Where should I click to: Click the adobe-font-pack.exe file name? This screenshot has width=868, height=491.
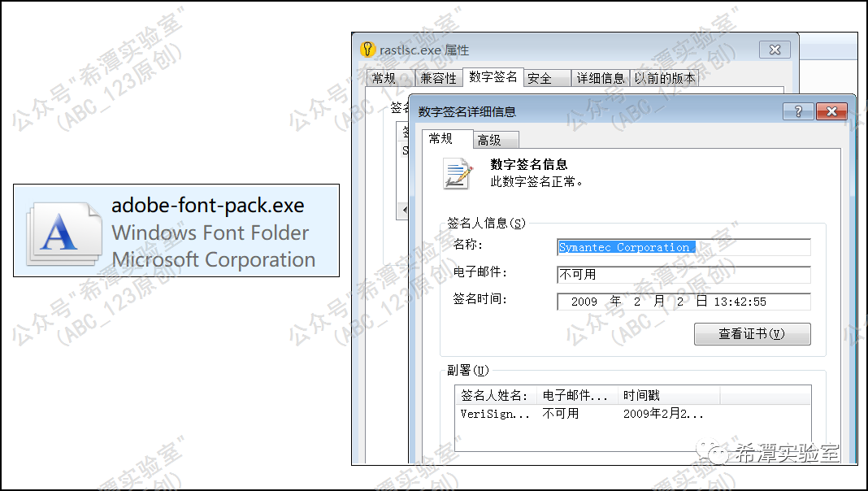tap(208, 206)
